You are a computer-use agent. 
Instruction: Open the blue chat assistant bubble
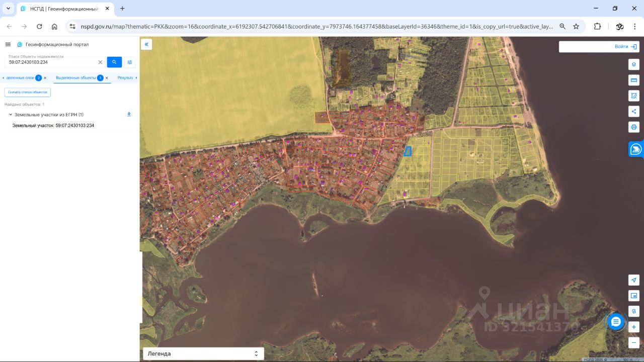[616, 321]
